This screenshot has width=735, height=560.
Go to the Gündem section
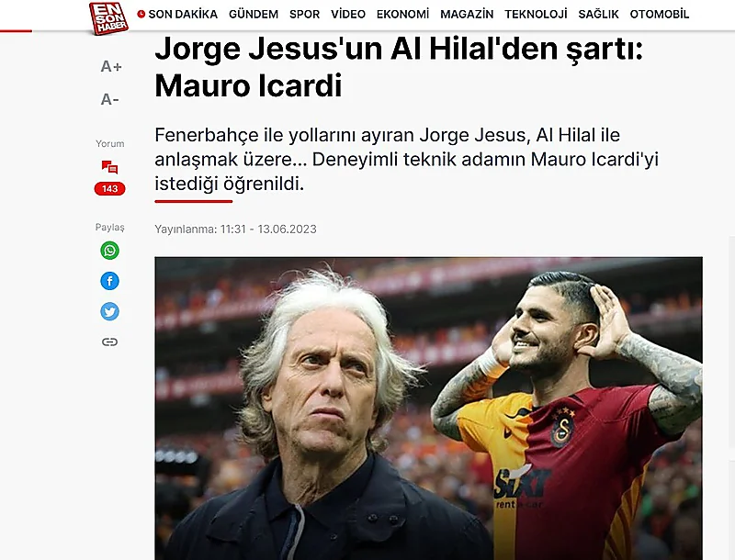(x=254, y=15)
